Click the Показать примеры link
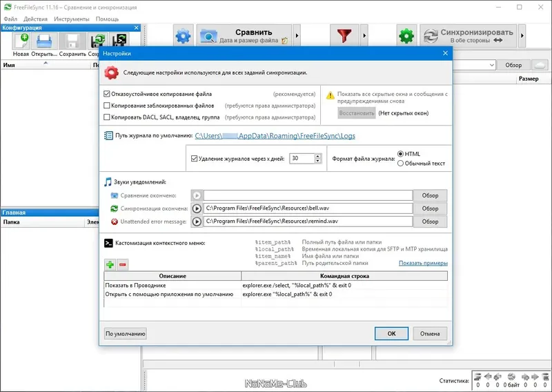 click(423, 263)
